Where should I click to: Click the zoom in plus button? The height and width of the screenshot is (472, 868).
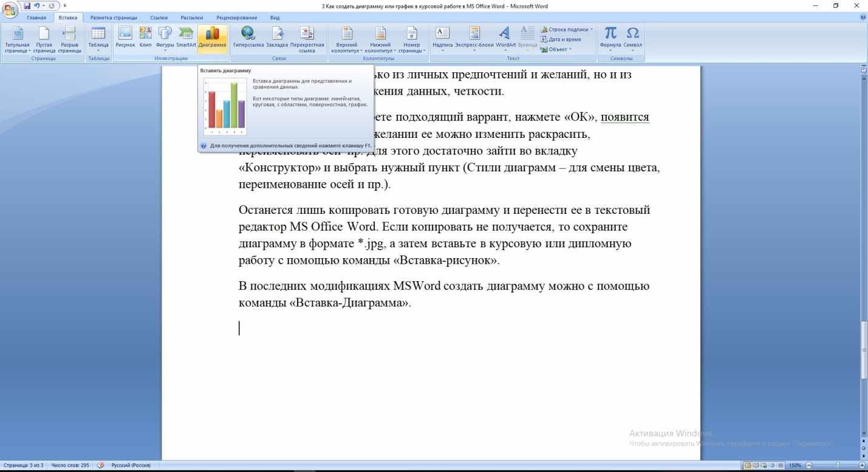[x=862, y=465]
